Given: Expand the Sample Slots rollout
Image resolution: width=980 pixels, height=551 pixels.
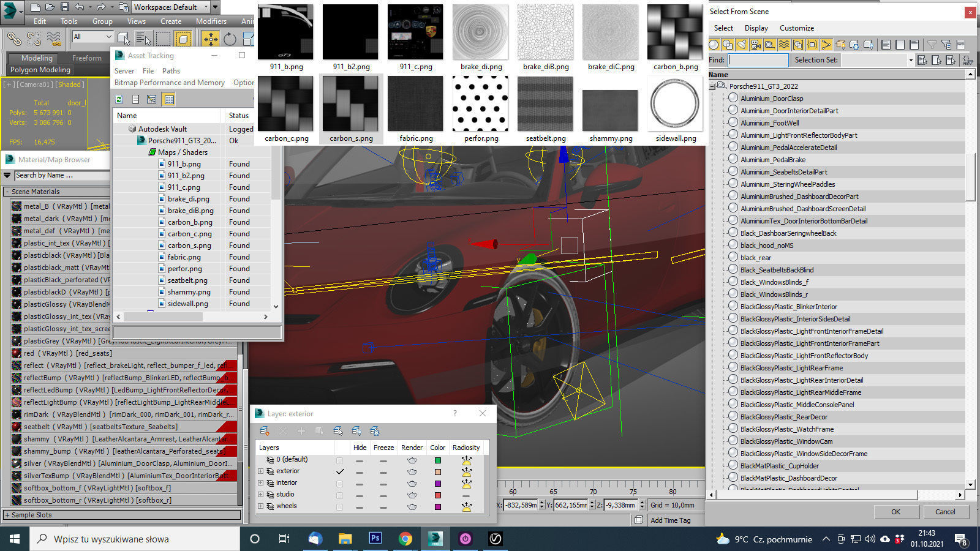Looking at the screenshot, I should (x=122, y=515).
